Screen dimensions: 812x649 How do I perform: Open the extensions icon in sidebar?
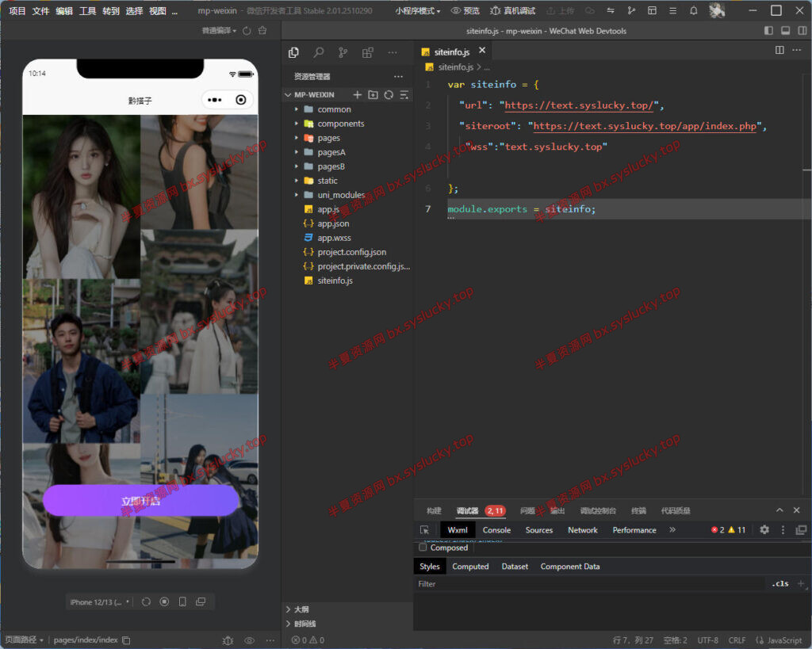(x=368, y=52)
